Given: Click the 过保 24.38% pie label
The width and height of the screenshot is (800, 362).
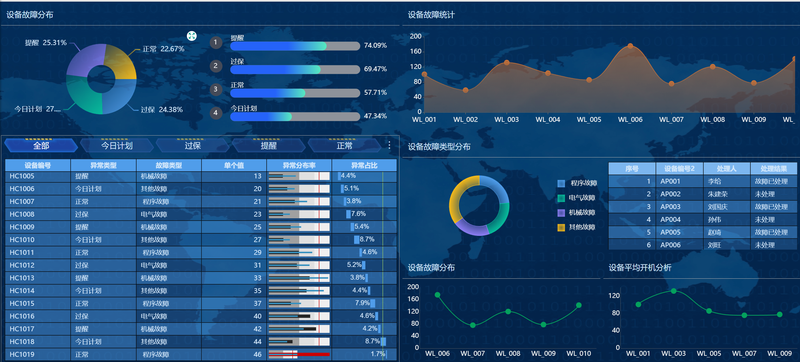Looking at the screenshot, I should 162,110.
